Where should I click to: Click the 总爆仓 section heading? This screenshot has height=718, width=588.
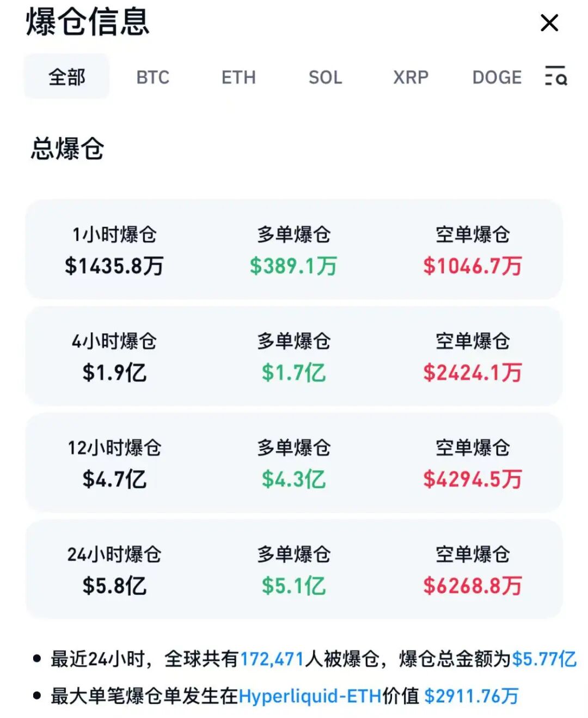tap(68, 149)
